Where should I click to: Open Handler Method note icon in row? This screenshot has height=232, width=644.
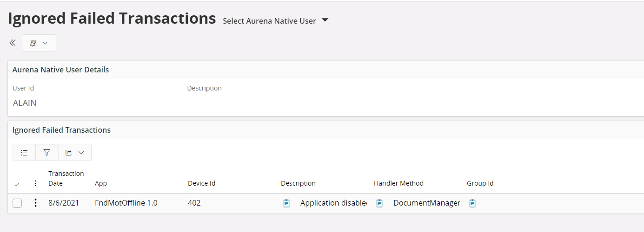coord(379,203)
